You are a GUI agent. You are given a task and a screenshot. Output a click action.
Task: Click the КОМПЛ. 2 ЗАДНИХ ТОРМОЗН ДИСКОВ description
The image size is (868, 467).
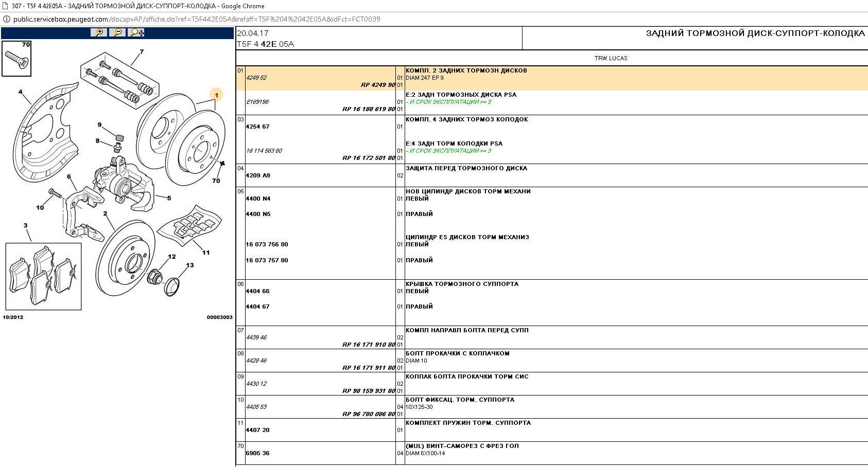466,71
